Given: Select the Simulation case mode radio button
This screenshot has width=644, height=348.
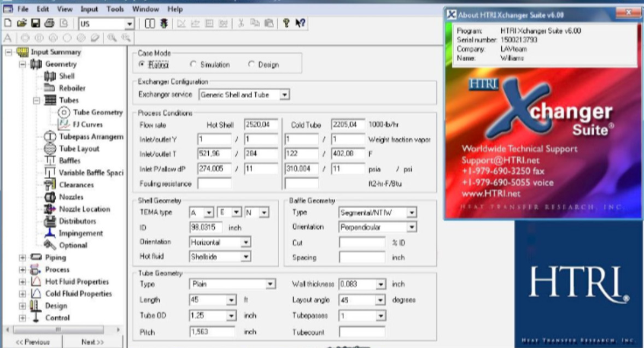Looking at the screenshot, I should pyautogui.click(x=193, y=64).
